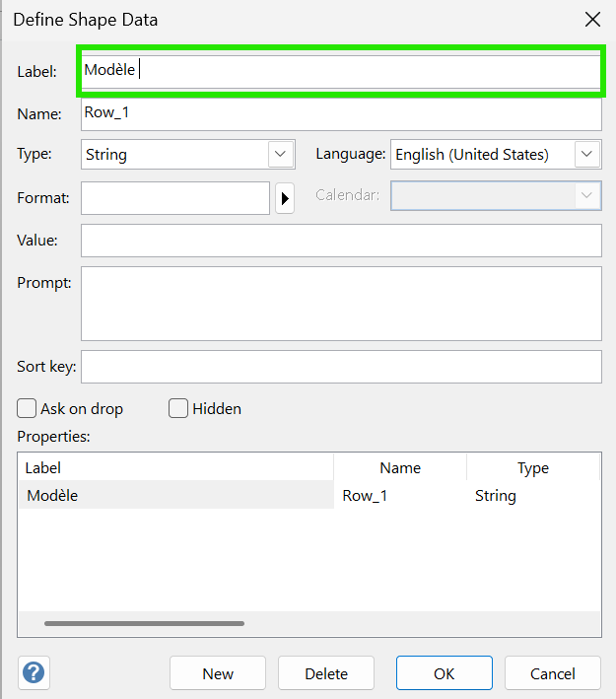The width and height of the screenshot is (616, 699).
Task: Create a New shape data property
Action: point(218,673)
